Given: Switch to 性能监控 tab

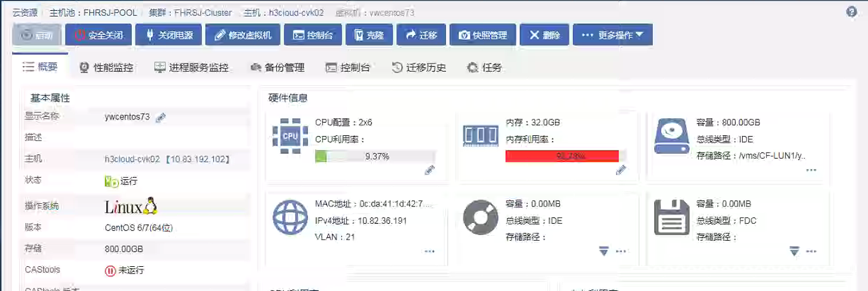Looking at the screenshot, I should 106,67.
